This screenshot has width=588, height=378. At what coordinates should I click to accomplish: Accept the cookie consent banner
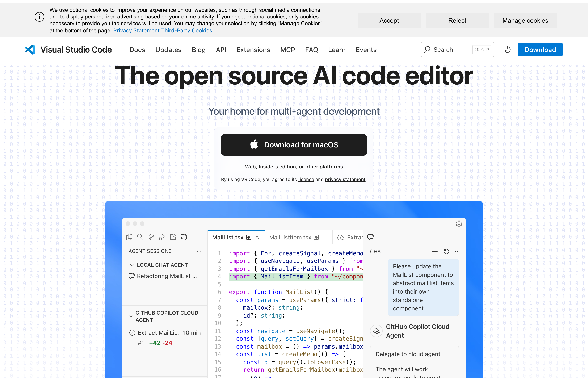click(x=389, y=20)
